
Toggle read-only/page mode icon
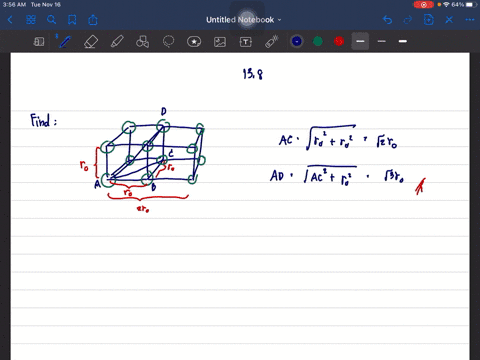click(x=39, y=42)
